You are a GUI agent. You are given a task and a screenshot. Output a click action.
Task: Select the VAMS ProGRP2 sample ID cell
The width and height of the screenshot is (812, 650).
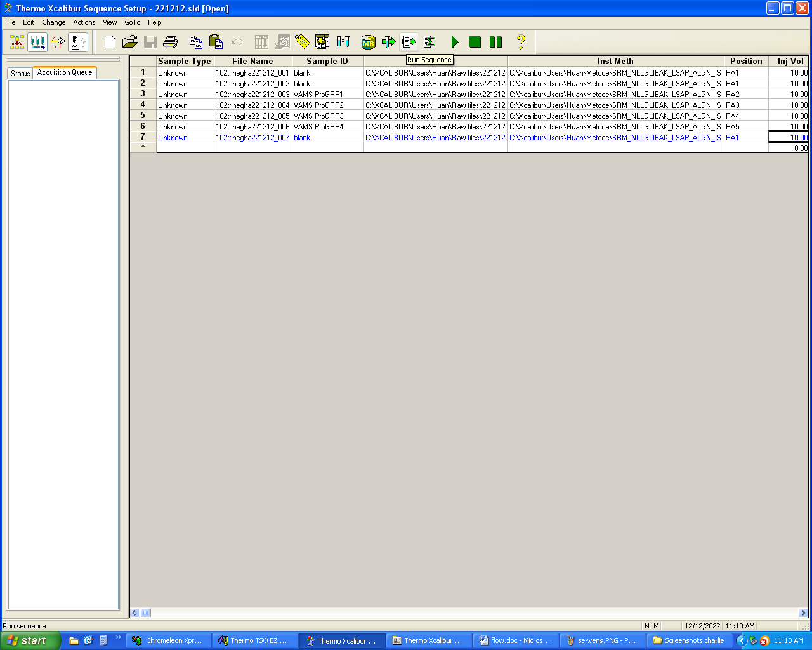pyautogui.click(x=327, y=105)
